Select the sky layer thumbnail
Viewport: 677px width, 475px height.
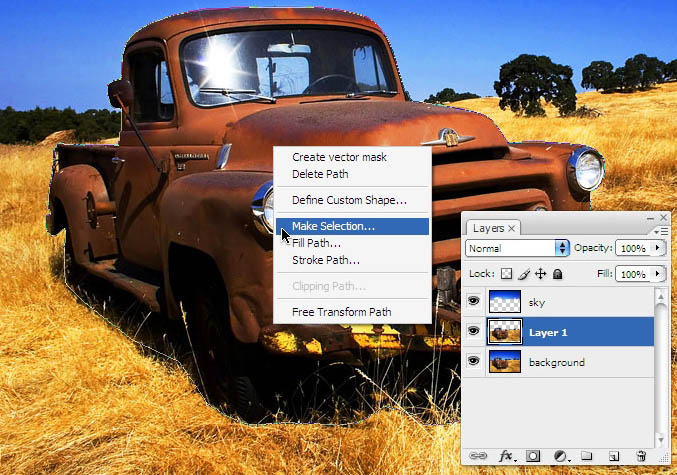click(505, 301)
